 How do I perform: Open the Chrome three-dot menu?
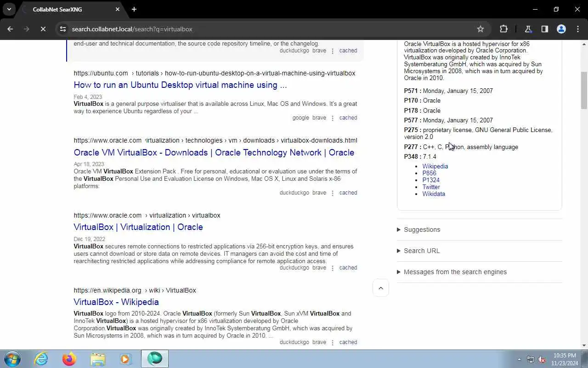578,29
